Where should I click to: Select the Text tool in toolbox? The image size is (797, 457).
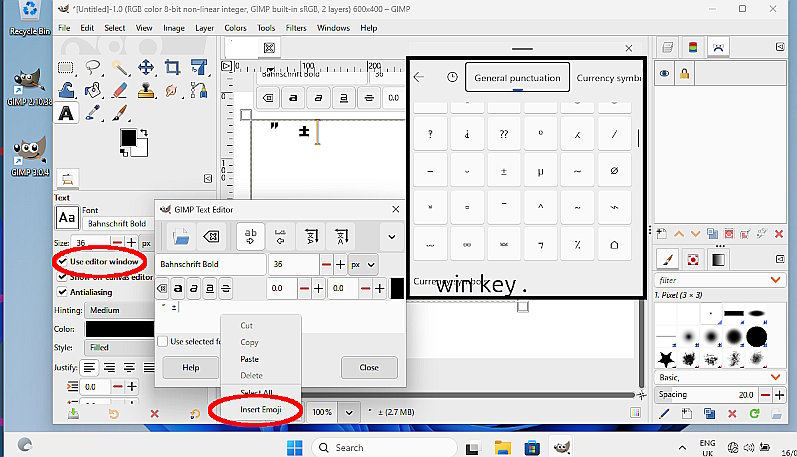click(x=66, y=113)
